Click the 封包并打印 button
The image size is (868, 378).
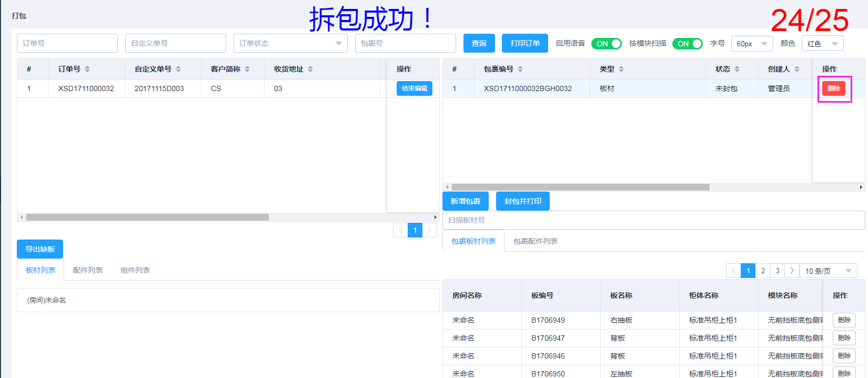[522, 201]
